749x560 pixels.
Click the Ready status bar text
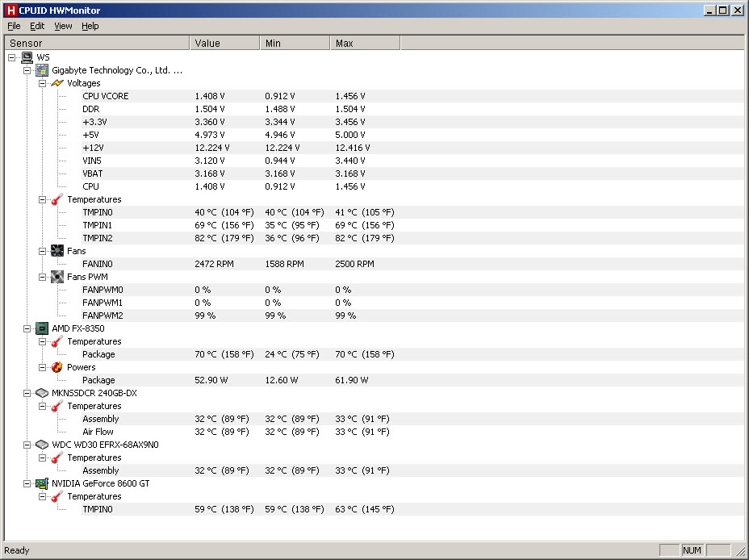(17, 550)
